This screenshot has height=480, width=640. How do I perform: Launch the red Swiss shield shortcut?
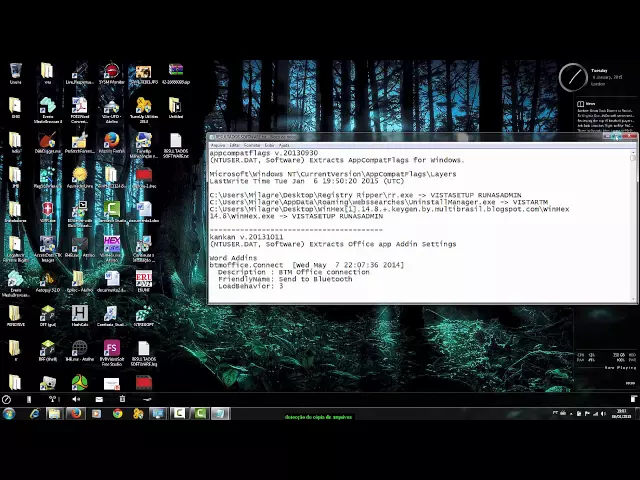tap(48, 212)
